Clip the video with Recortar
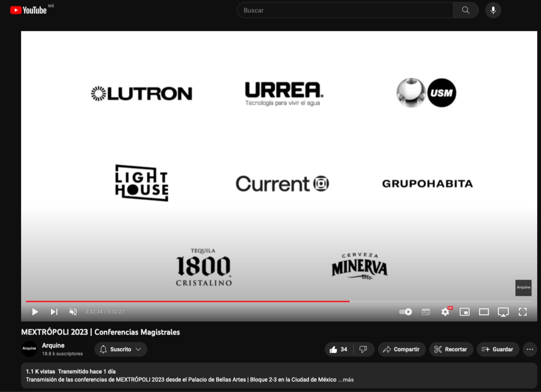 pos(451,349)
